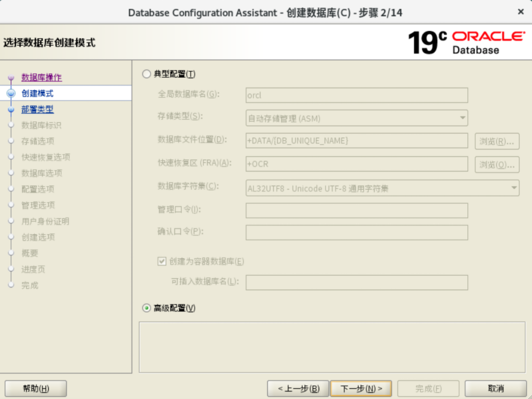Select the 高级配置 radio button
This screenshot has height=399, width=532.
tap(146, 308)
